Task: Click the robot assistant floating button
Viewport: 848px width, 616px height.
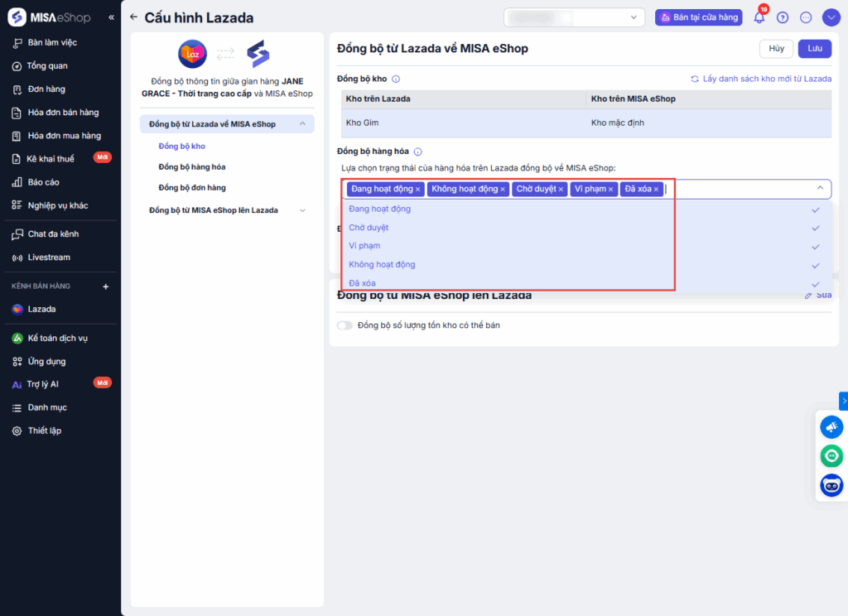Action: coord(831,485)
